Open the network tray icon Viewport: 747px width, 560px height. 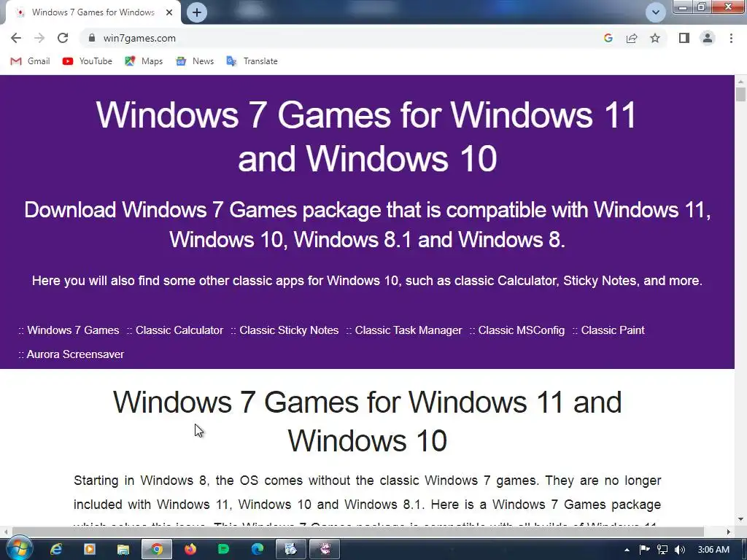pyautogui.click(x=662, y=550)
